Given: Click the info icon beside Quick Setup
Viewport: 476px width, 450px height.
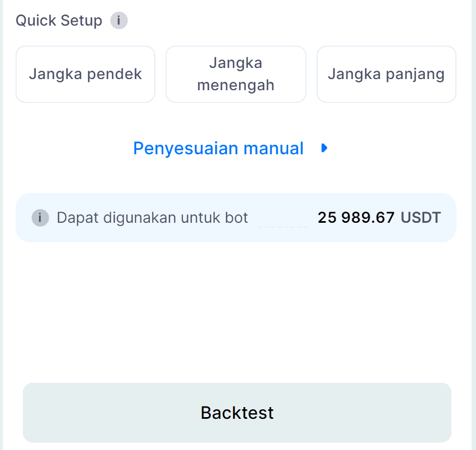Looking at the screenshot, I should tap(119, 21).
